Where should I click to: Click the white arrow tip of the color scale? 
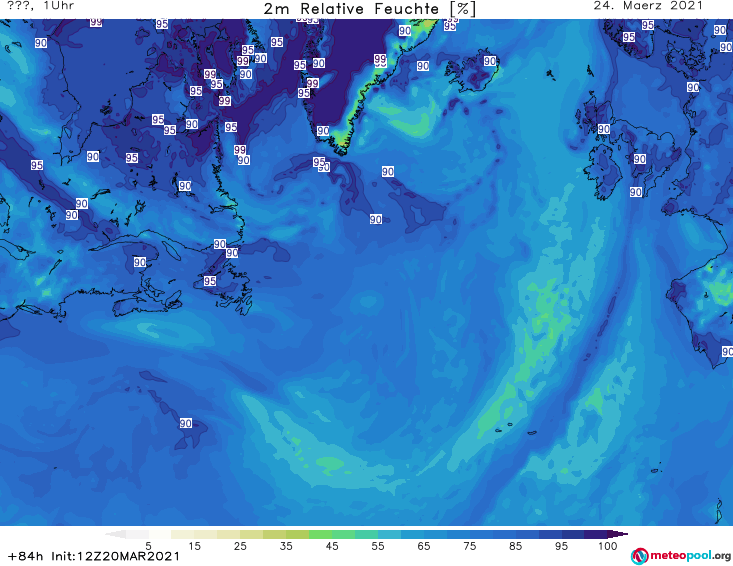pos(115,534)
